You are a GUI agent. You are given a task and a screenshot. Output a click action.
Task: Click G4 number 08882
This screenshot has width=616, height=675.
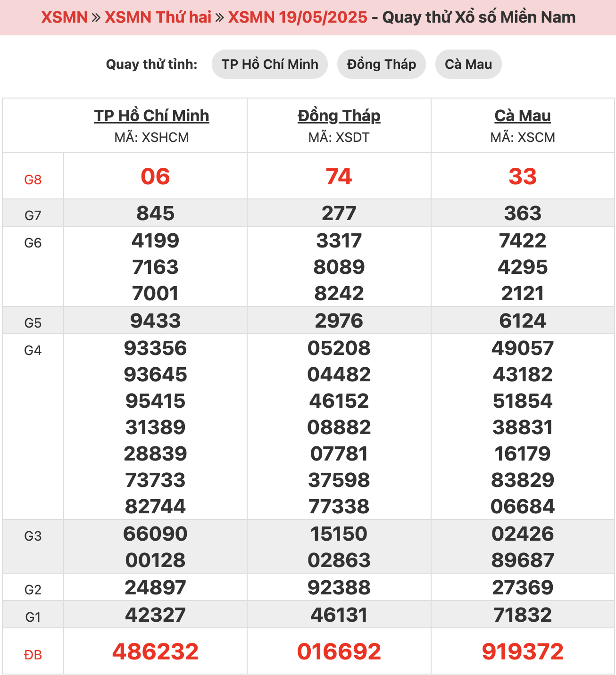click(339, 428)
